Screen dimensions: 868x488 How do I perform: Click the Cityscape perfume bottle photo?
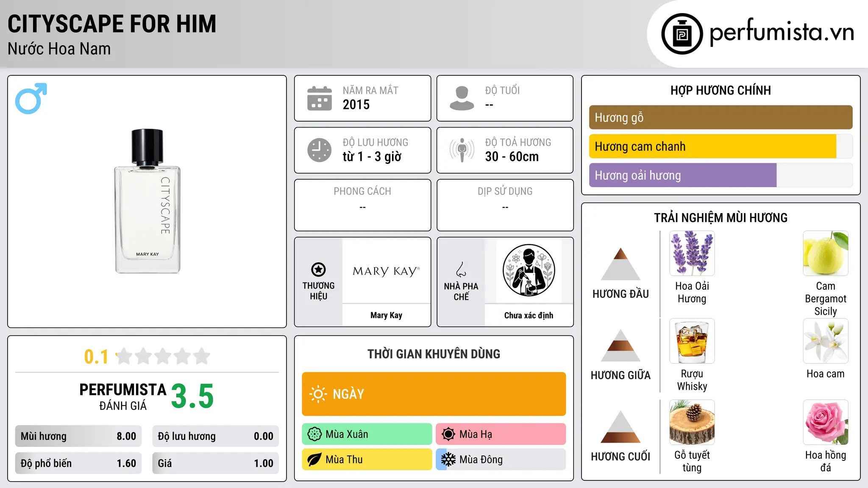[x=147, y=201]
